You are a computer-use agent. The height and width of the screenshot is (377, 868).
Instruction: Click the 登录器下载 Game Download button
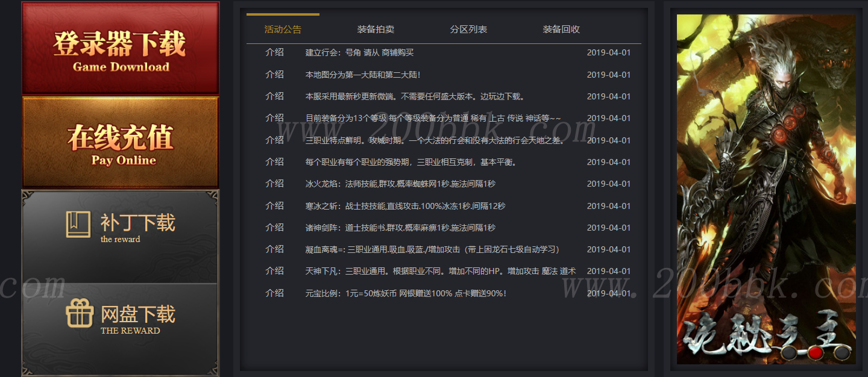pos(121,48)
